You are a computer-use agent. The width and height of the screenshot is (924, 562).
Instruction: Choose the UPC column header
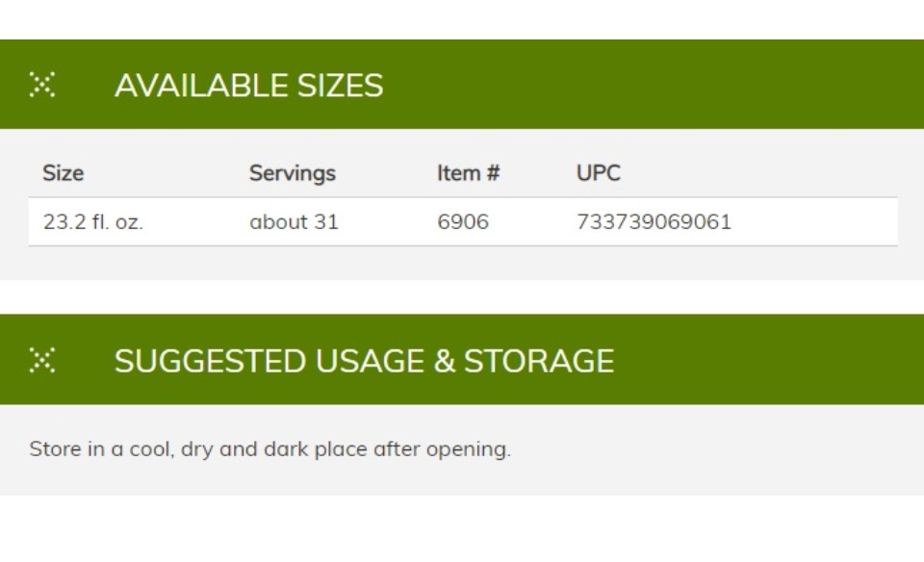point(598,173)
